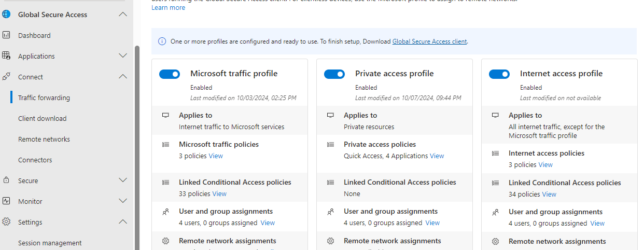The image size is (644, 250).
Task: Collapse the Settings section chevron
Action: coord(123,222)
